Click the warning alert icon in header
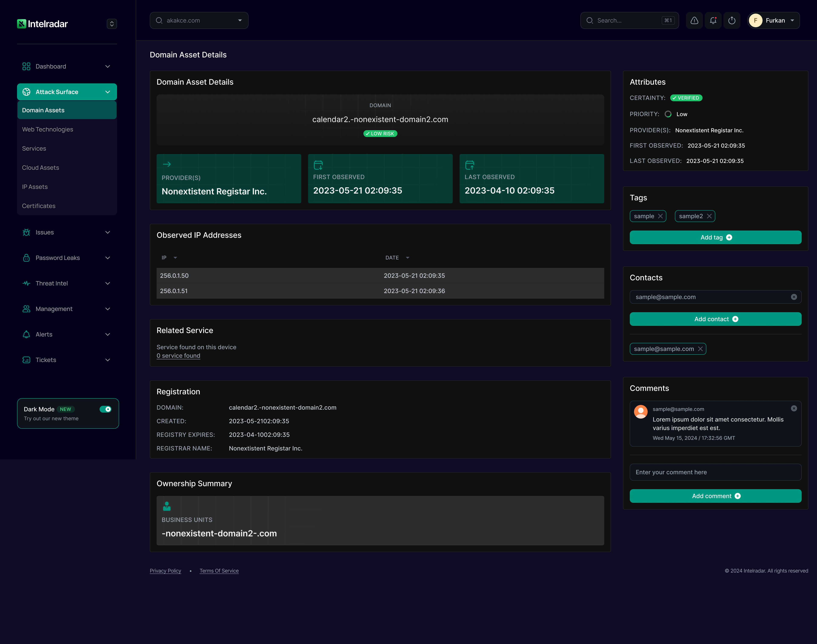Image resolution: width=817 pixels, height=644 pixels. (x=694, y=20)
